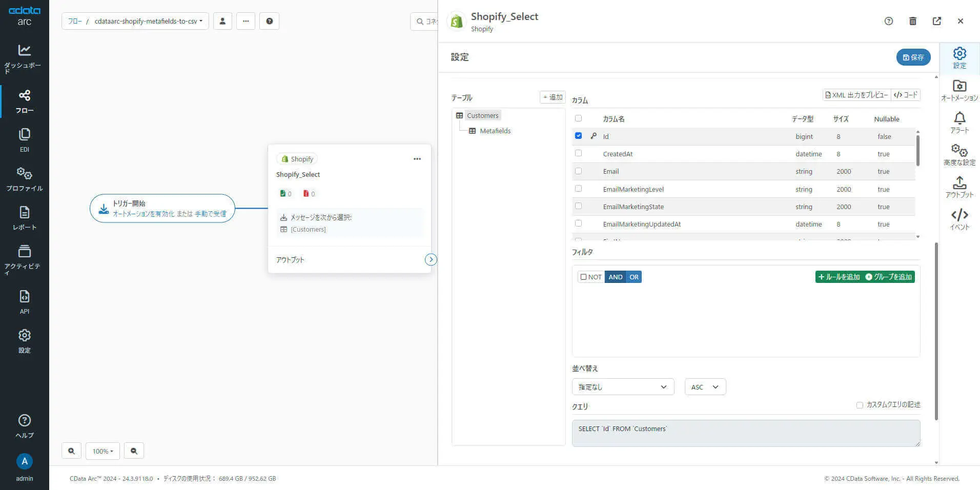
Task: Check the CreatedAt column checkbox
Action: pos(578,153)
